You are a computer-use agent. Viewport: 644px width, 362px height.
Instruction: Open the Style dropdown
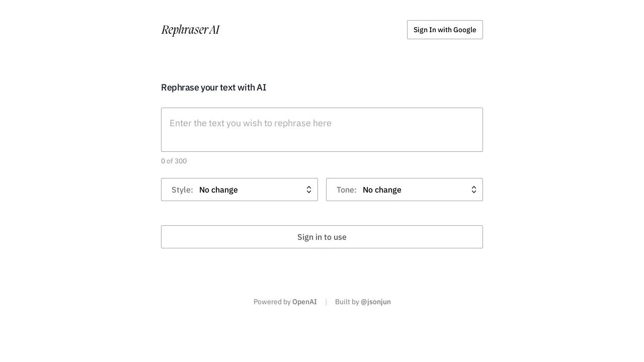coord(239,190)
